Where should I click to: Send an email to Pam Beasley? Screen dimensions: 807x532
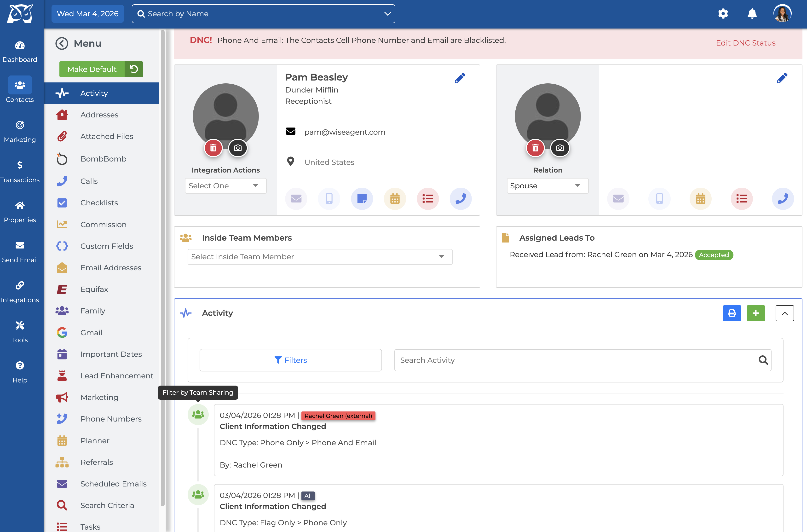(296, 198)
